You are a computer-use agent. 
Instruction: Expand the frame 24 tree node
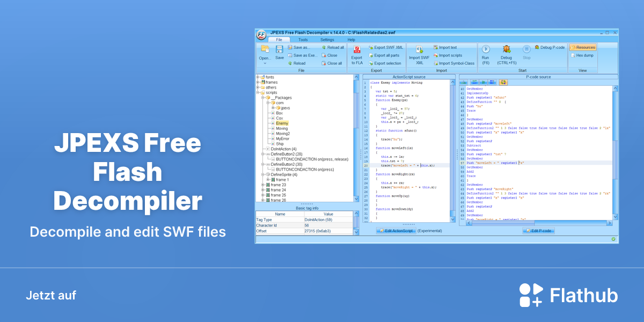(x=263, y=190)
